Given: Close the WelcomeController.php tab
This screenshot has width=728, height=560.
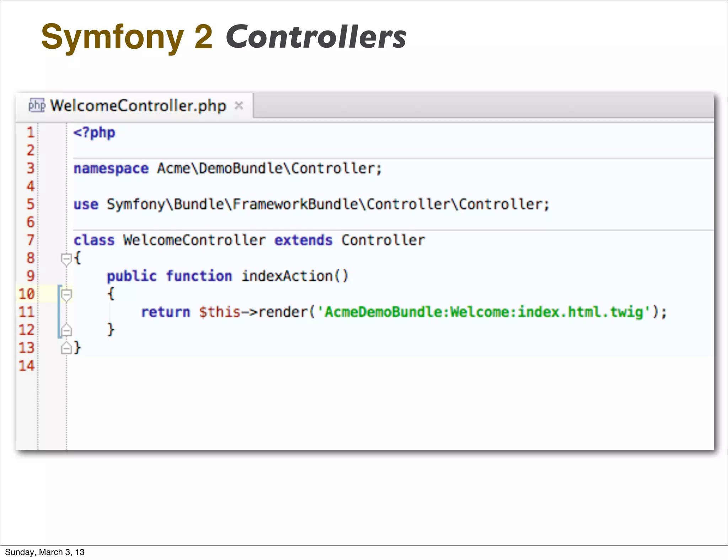Looking at the screenshot, I should 239,105.
